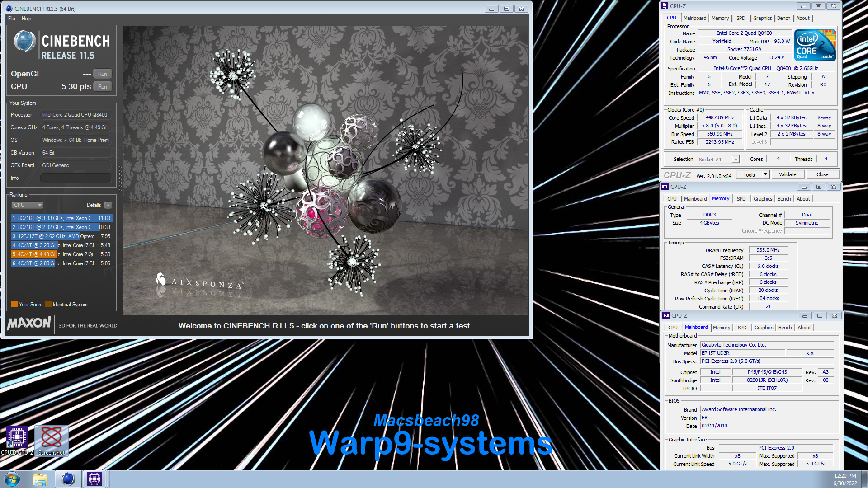Open the File menu in Cinebench

(12, 19)
